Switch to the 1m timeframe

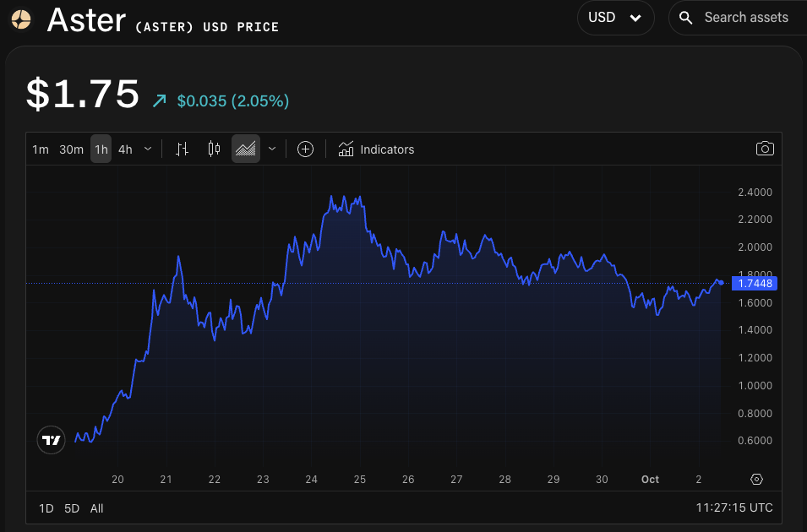click(x=40, y=149)
